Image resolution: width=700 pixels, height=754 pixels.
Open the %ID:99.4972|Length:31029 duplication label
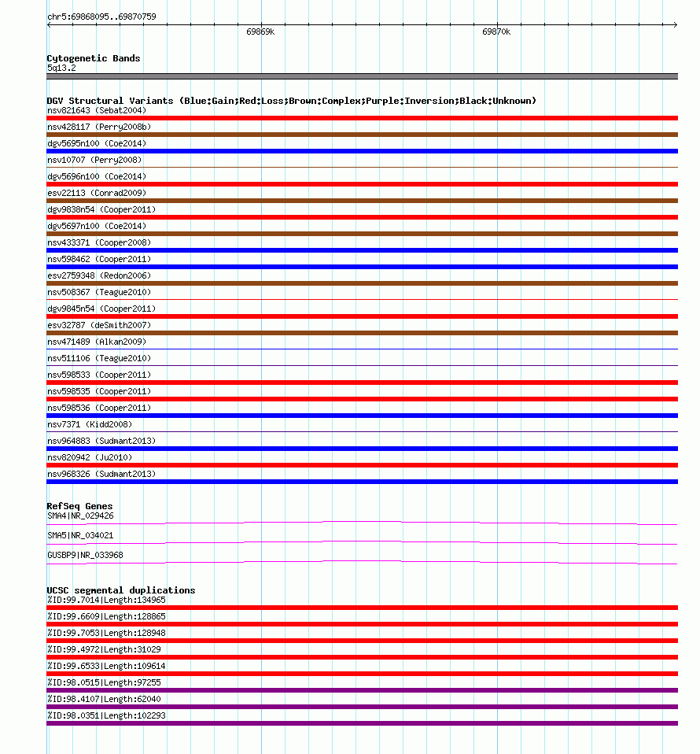pyautogui.click(x=104, y=649)
